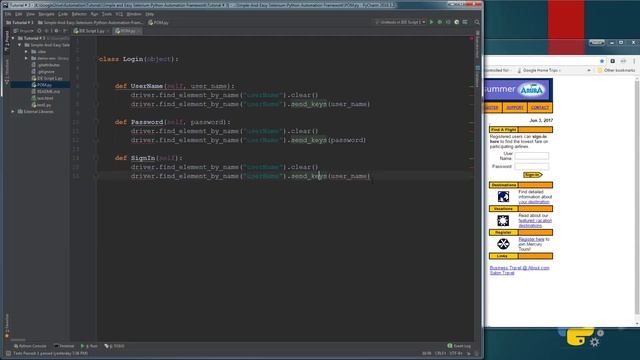Click the bookmark star icon in Chrome
This screenshot has height=360, width=640.
point(602,61)
